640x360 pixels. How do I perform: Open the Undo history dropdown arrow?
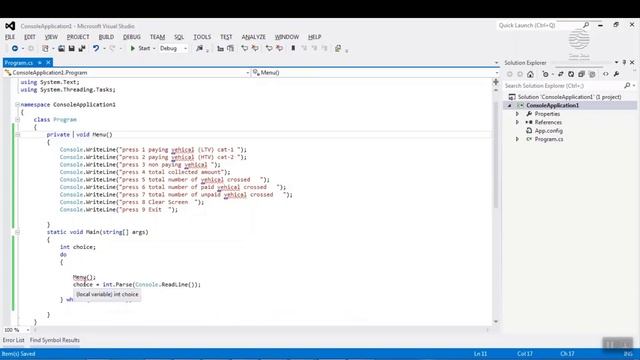point(104,49)
